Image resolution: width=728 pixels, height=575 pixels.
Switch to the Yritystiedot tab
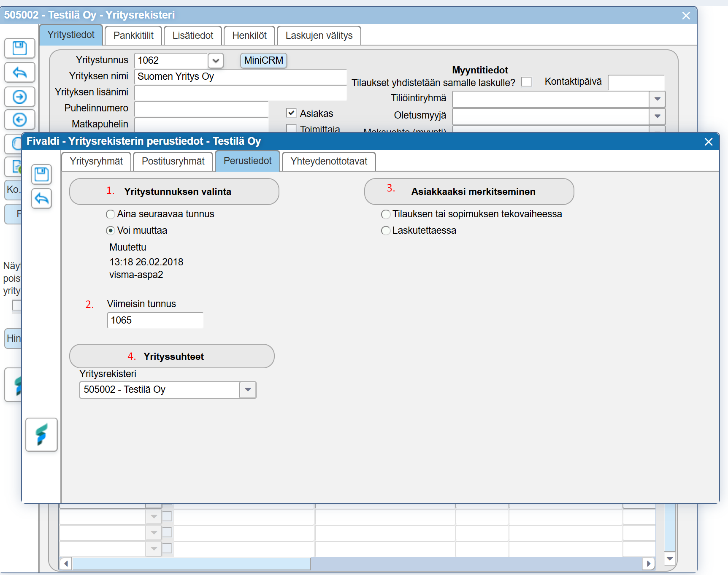tap(71, 35)
